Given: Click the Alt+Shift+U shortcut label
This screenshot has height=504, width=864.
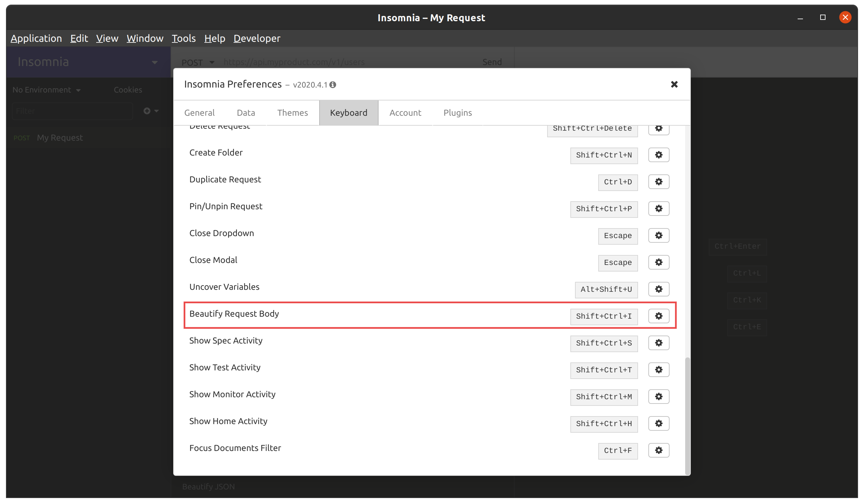Looking at the screenshot, I should (x=606, y=289).
